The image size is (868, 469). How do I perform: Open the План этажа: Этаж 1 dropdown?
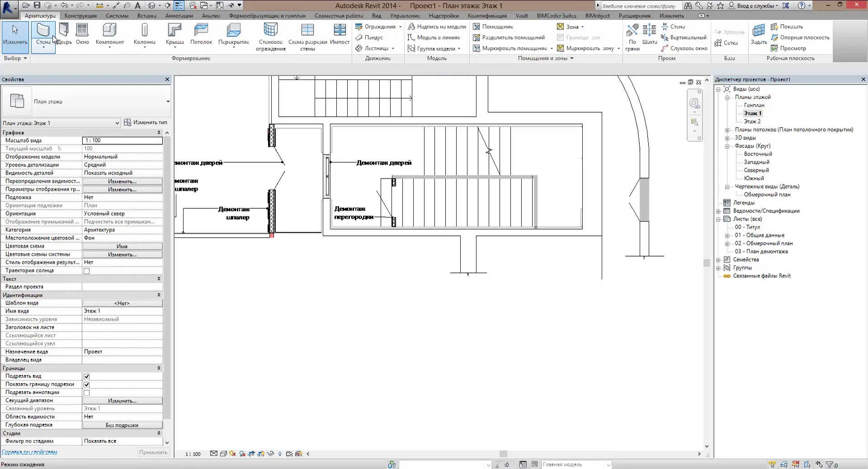point(117,123)
